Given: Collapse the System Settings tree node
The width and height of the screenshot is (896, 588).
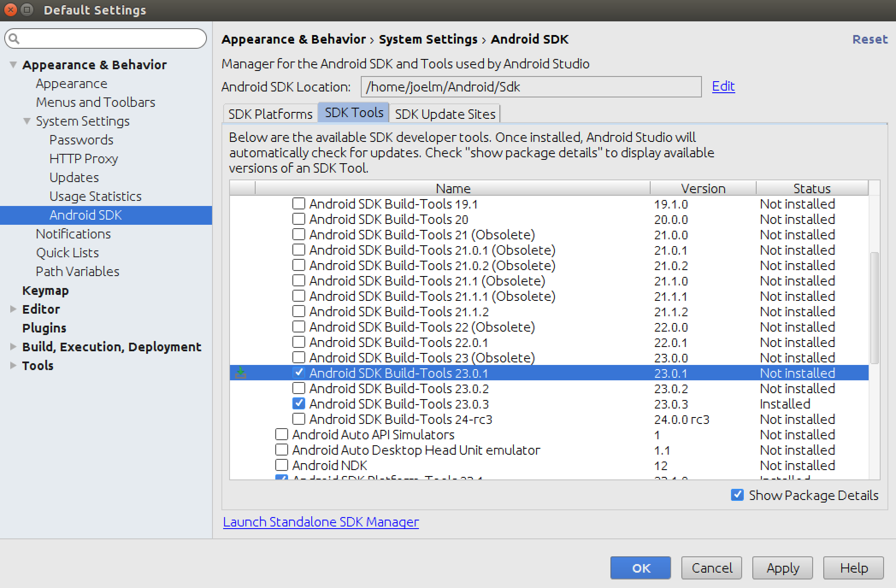Looking at the screenshot, I should (x=27, y=121).
